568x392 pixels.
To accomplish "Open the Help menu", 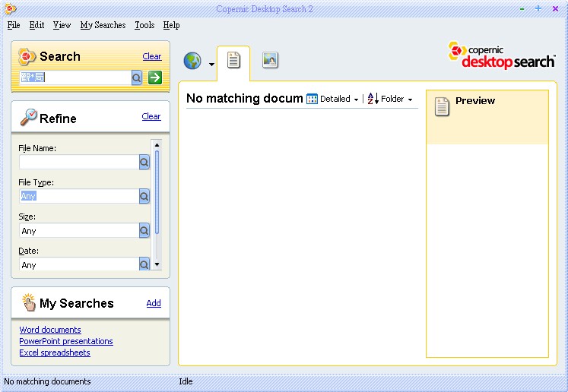I will (x=171, y=25).
